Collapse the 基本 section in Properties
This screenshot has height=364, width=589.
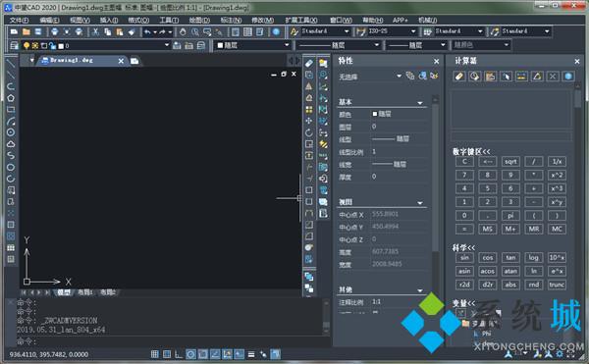[x=420, y=103]
